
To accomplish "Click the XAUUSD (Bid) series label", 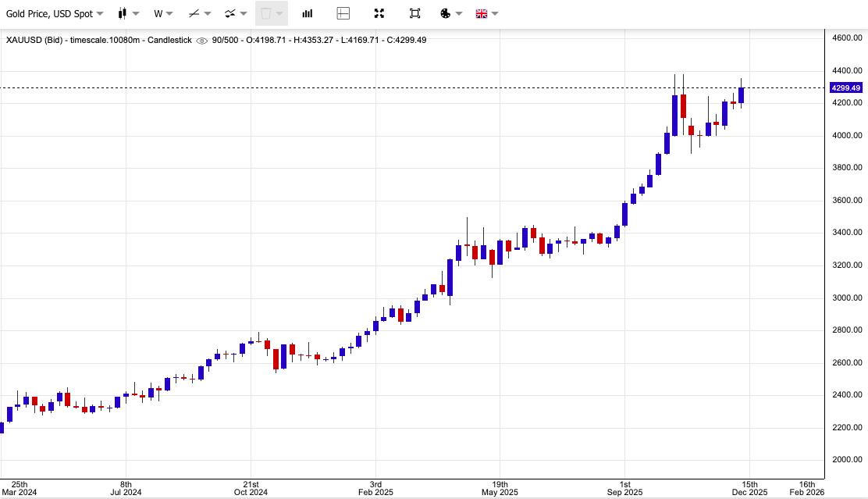I will [x=34, y=40].
